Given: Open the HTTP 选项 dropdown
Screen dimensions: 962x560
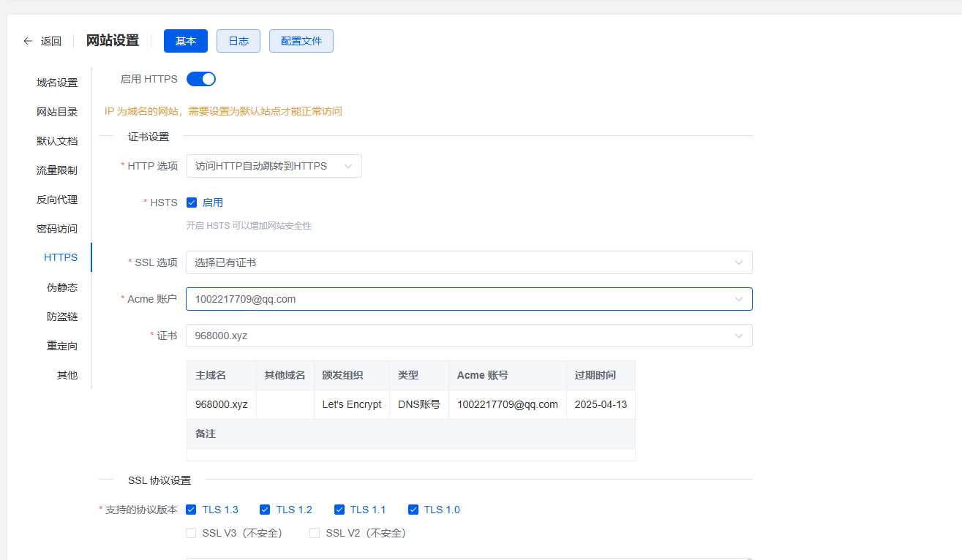Looking at the screenshot, I should tap(274, 166).
